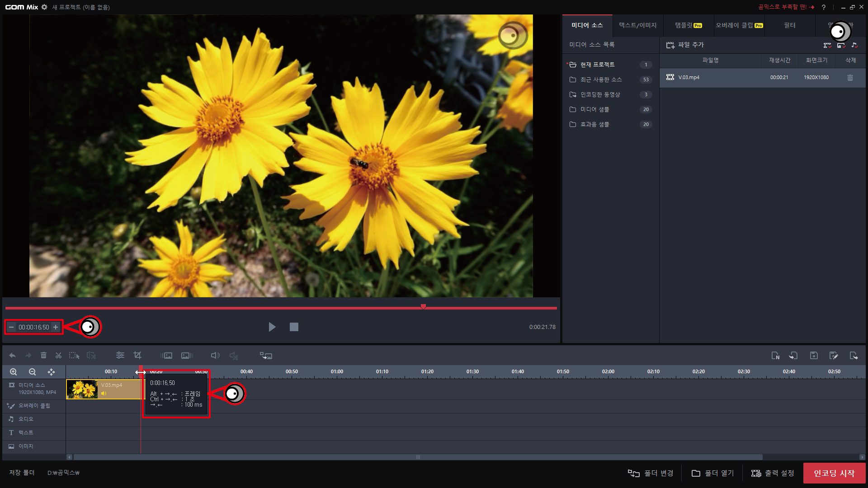This screenshot has height=488, width=868.
Task: Open the clip adjustment sliders icon
Action: pyautogui.click(x=120, y=356)
